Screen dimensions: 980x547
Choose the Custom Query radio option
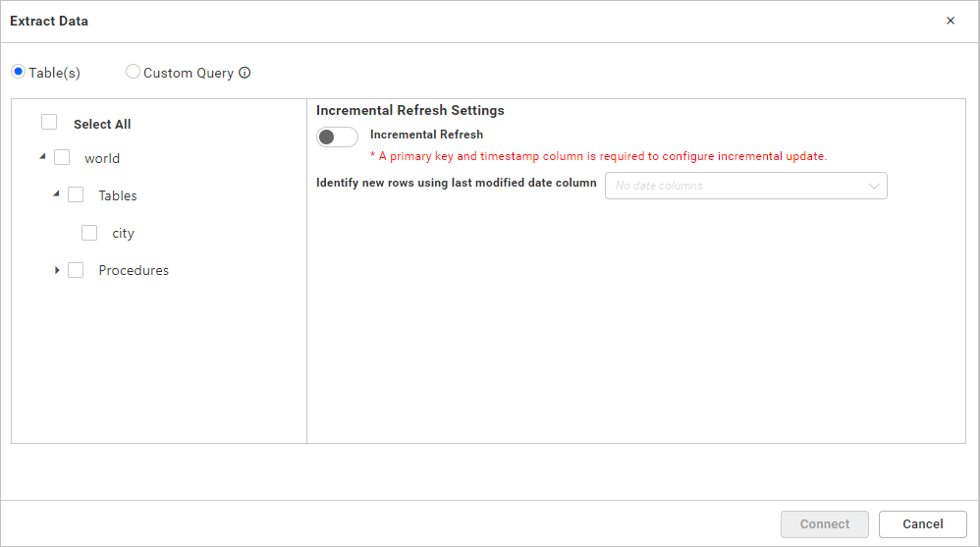(133, 72)
